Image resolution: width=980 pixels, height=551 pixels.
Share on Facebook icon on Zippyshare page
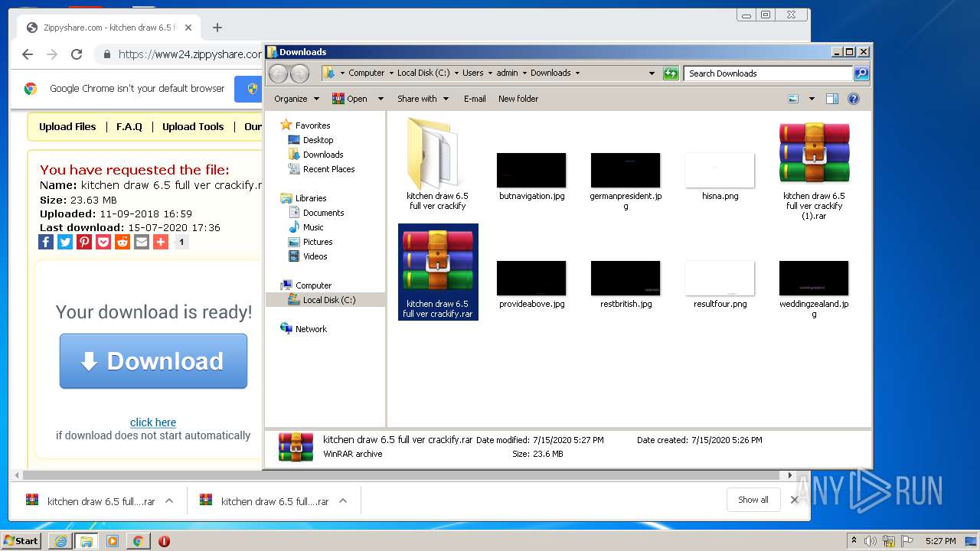click(46, 242)
